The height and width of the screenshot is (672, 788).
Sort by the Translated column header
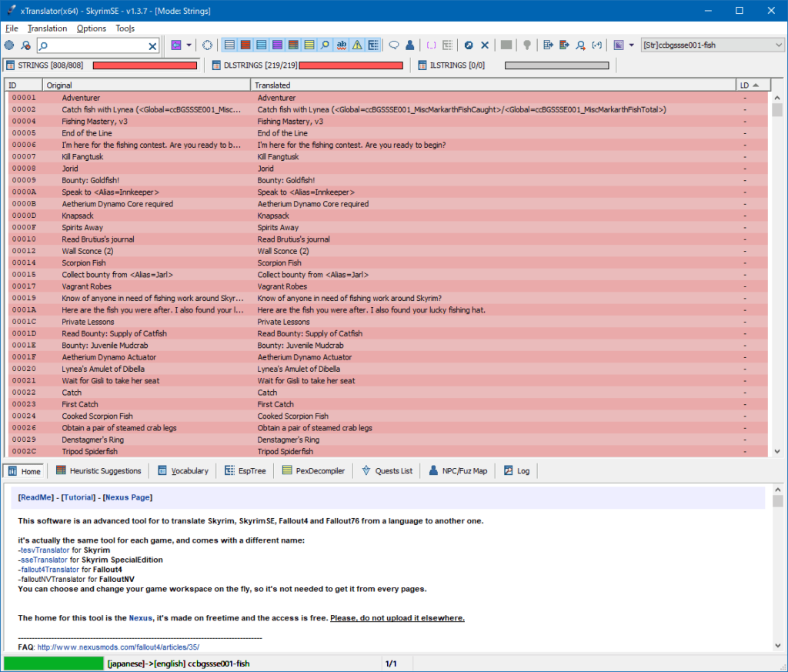click(493, 85)
